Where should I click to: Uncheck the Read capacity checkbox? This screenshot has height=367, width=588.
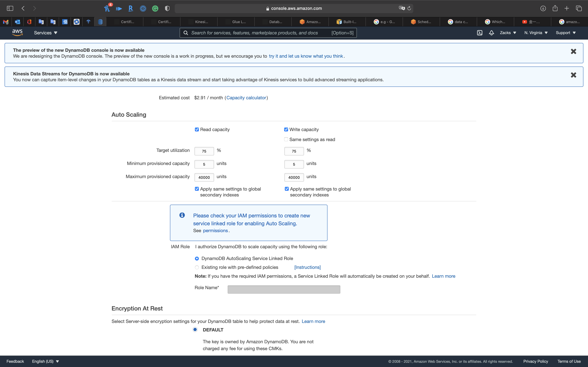pos(197,130)
